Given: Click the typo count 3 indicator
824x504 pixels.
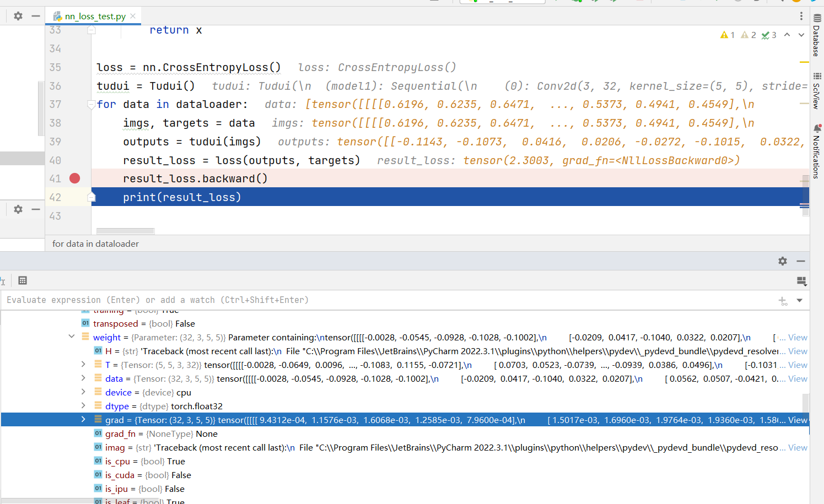Looking at the screenshot, I should pyautogui.click(x=769, y=35).
